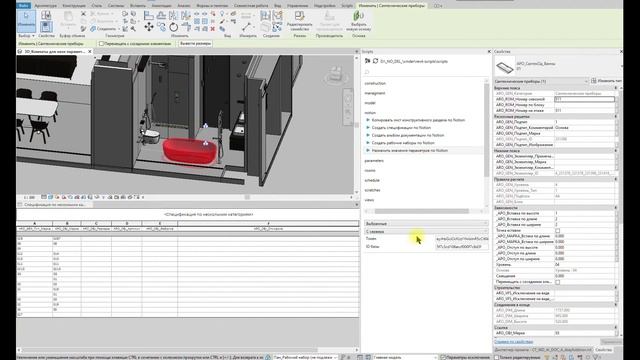
Task: Open the Вид ribbon tab
Action: coord(278,6)
